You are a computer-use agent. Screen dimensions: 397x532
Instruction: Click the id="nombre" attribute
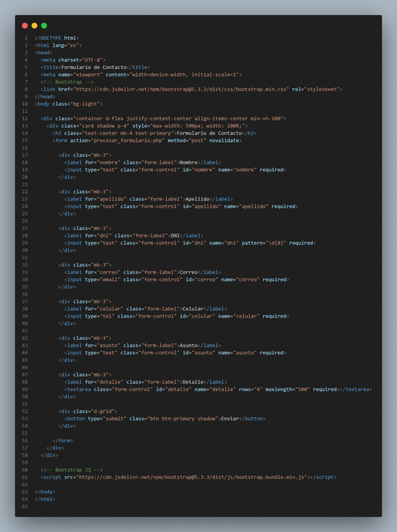coord(199,170)
